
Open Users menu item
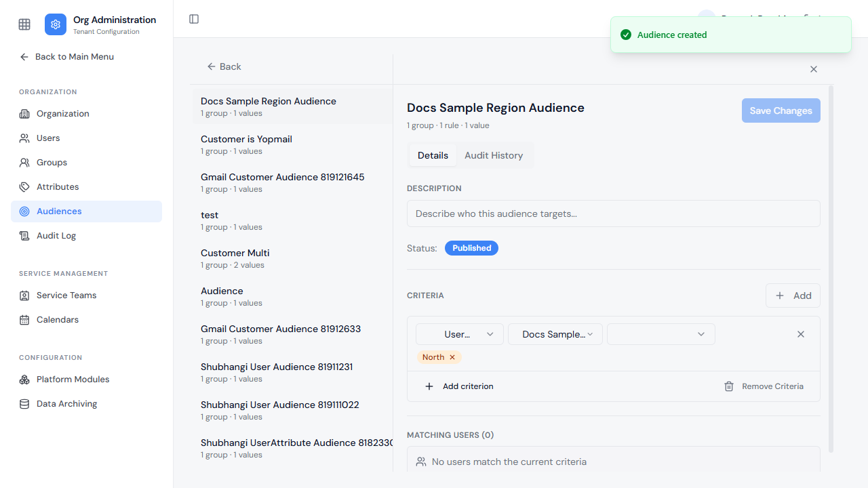click(x=86, y=138)
